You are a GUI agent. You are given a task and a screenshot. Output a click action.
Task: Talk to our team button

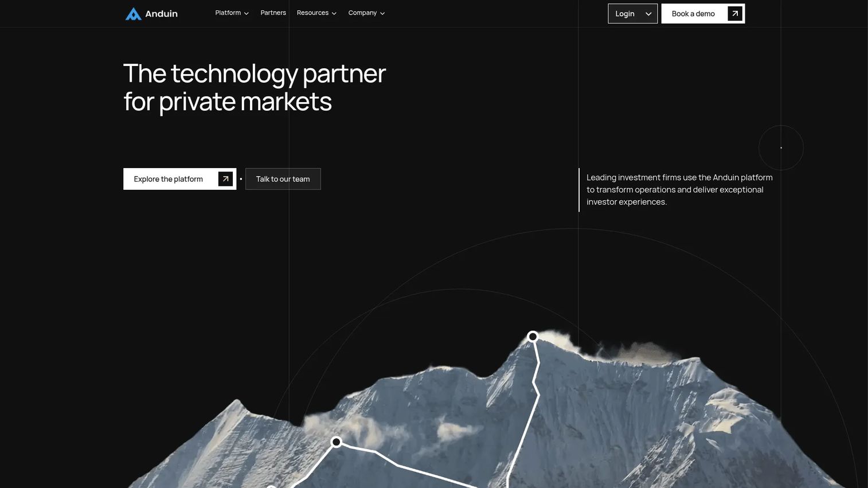[283, 179]
